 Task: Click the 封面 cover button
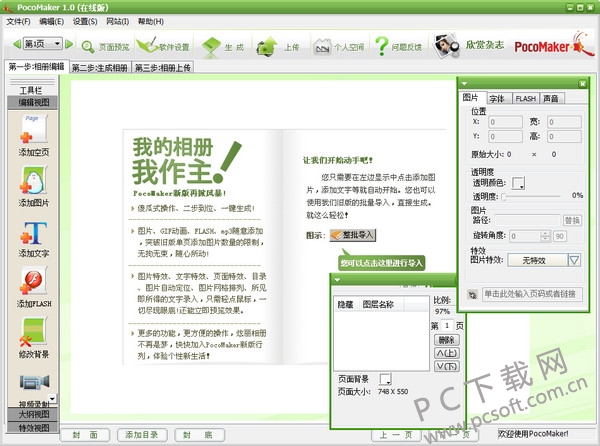click(85, 435)
